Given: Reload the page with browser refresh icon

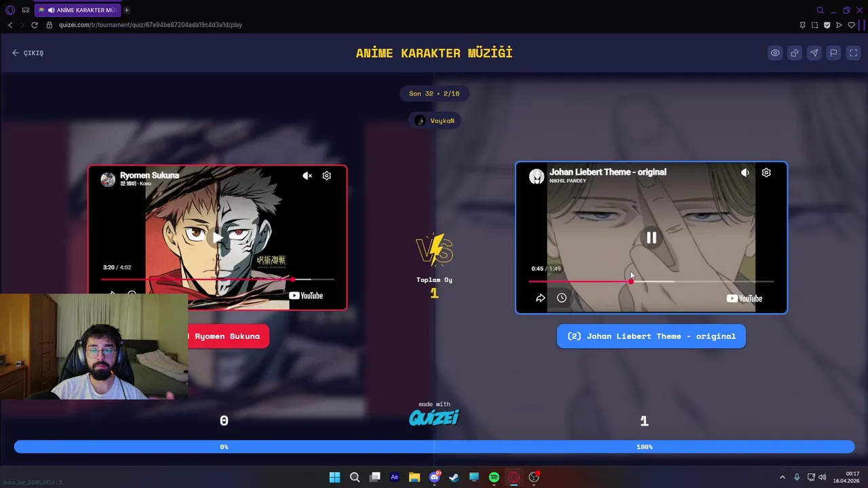Looking at the screenshot, I should click(x=35, y=25).
